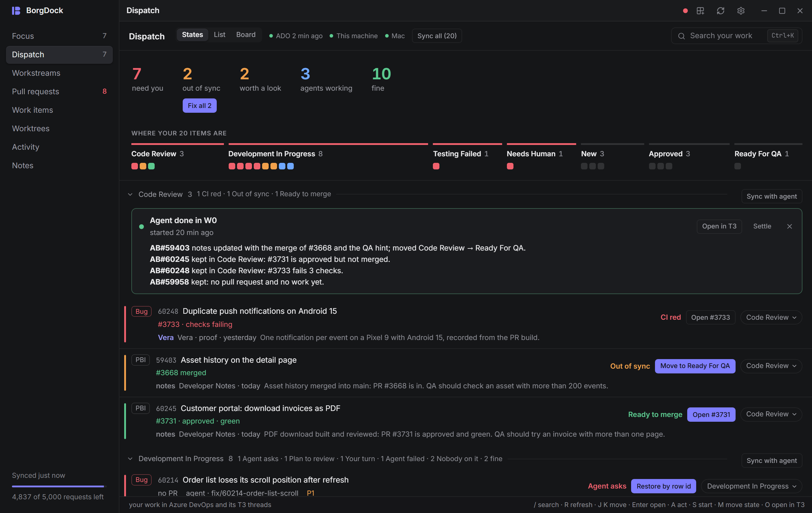Click the This machine status dot
812x513 pixels.
[x=331, y=36]
